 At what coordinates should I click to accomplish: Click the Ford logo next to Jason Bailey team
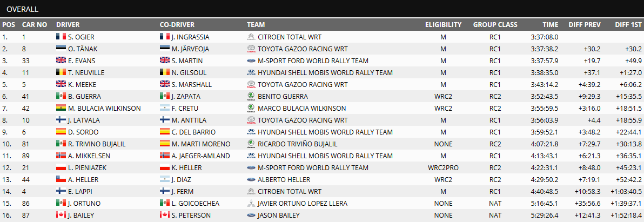[251, 216]
